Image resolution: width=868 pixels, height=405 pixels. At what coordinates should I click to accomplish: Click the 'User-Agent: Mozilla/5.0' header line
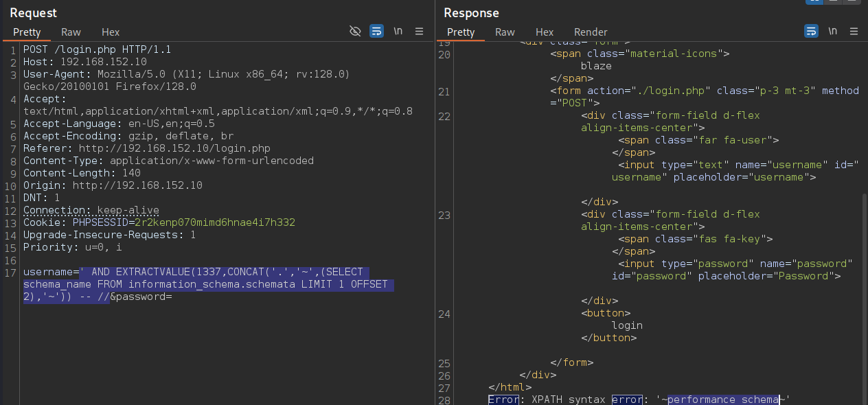click(x=187, y=74)
